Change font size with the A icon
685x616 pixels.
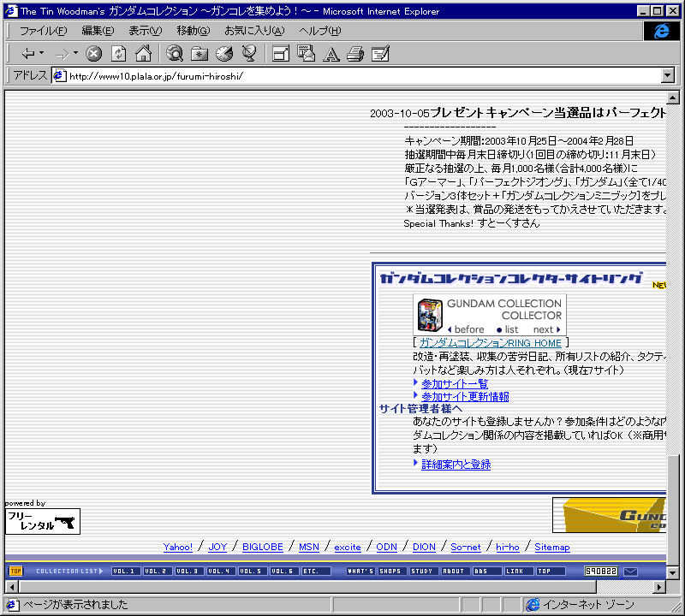(x=331, y=54)
